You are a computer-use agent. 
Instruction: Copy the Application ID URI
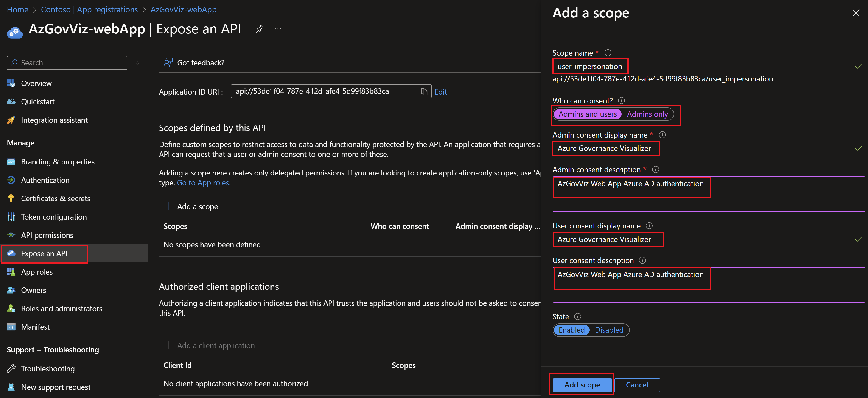(x=424, y=92)
